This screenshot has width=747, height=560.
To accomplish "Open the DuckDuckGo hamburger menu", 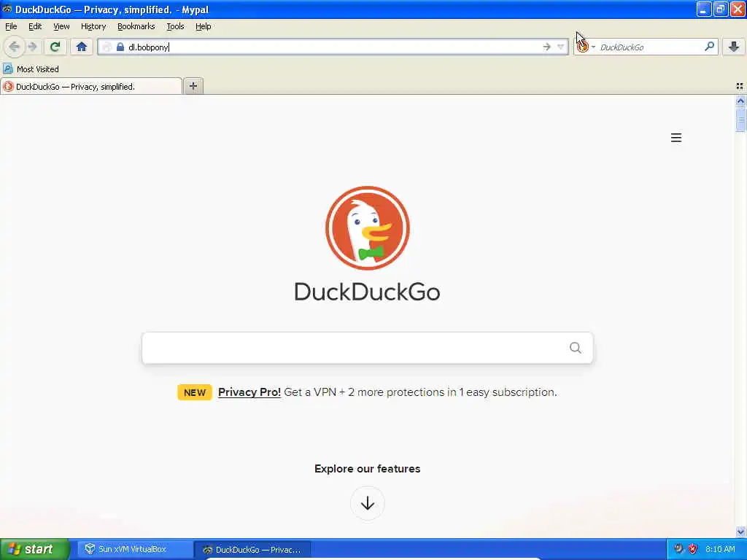I will click(676, 138).
